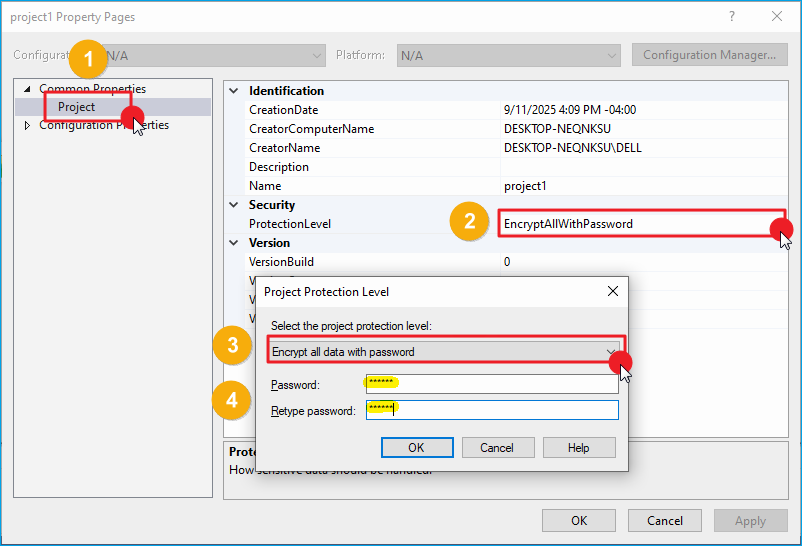Collapse the Common Properties tree node
The height and width of the screenshot is (546, 802).
tap(27, 89)
